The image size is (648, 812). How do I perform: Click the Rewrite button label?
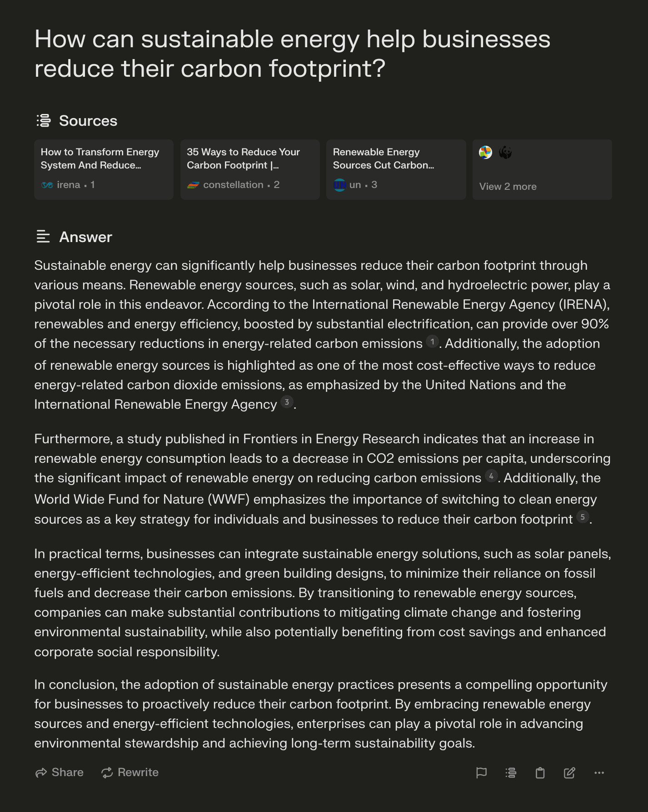pos(138,772)
